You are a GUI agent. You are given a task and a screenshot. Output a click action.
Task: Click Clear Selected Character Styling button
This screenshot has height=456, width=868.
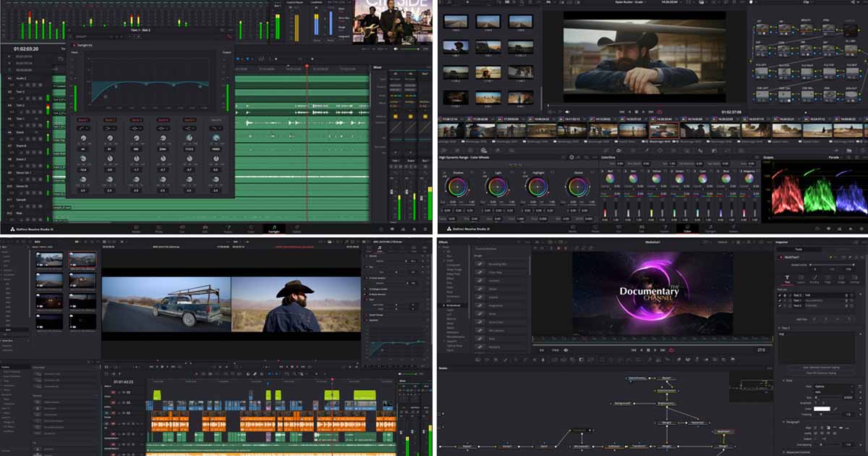[x=820, y=367]
